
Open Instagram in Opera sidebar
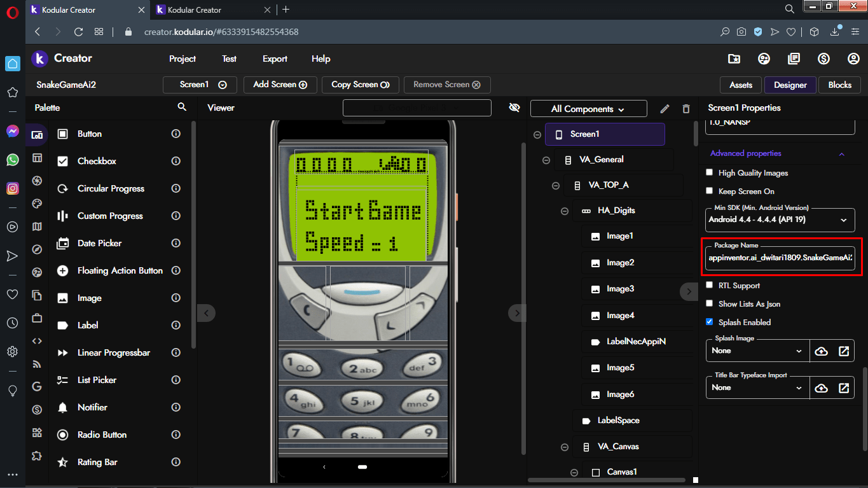12,188
